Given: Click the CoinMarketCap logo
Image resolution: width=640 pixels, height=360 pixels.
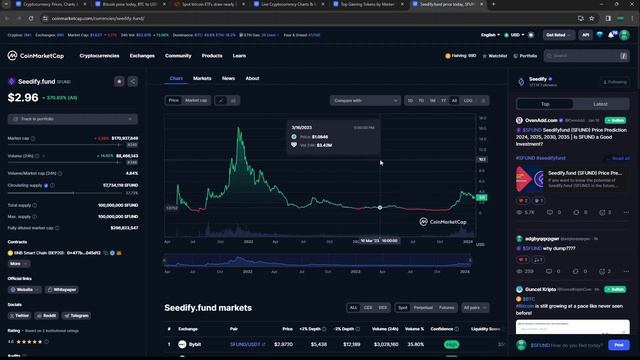Looking at the screenshot, I should point(36,56).
